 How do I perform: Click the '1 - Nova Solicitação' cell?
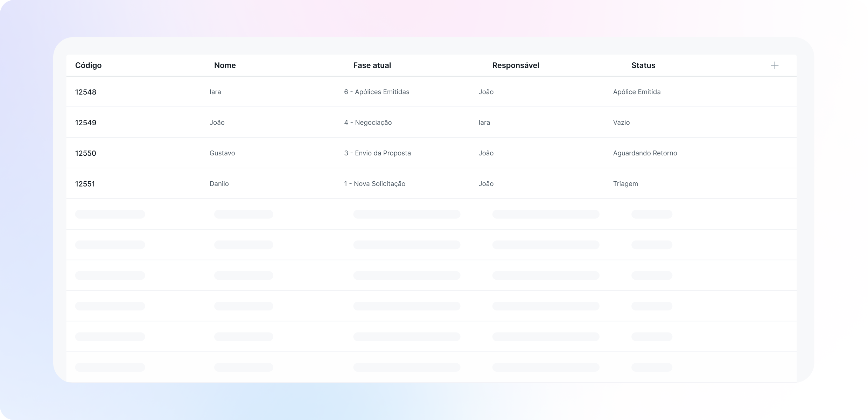(374, 184)
